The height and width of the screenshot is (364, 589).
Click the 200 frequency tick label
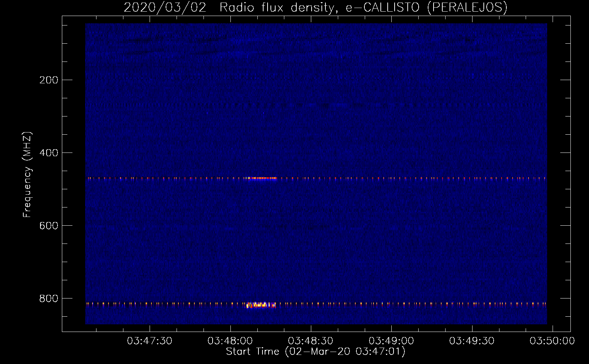(49, 80)
